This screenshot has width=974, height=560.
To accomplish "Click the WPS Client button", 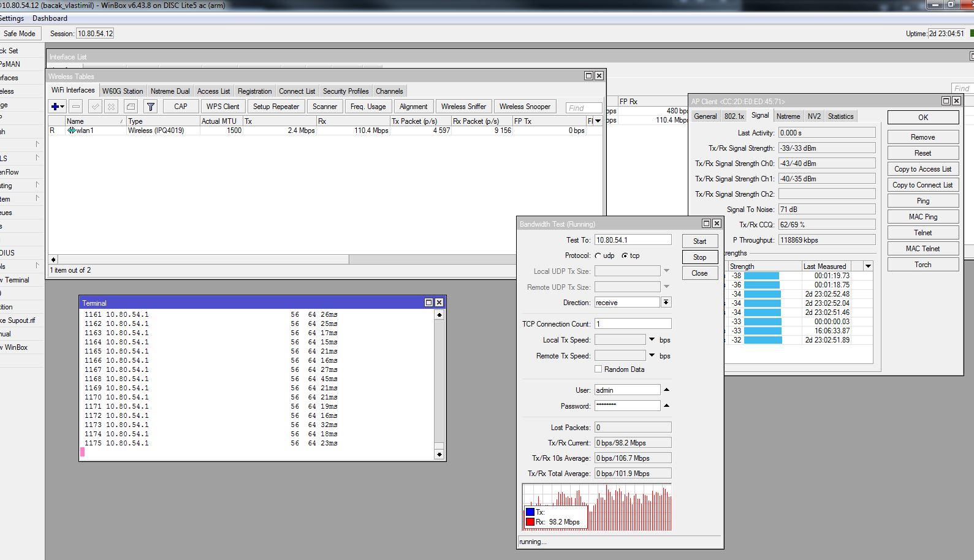I will point(223,107).
